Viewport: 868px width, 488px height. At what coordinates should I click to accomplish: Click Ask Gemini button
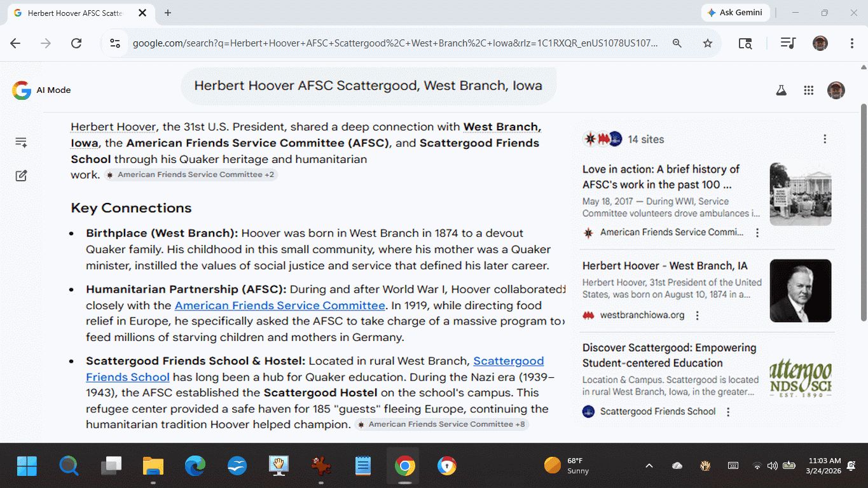pos(735,13)
